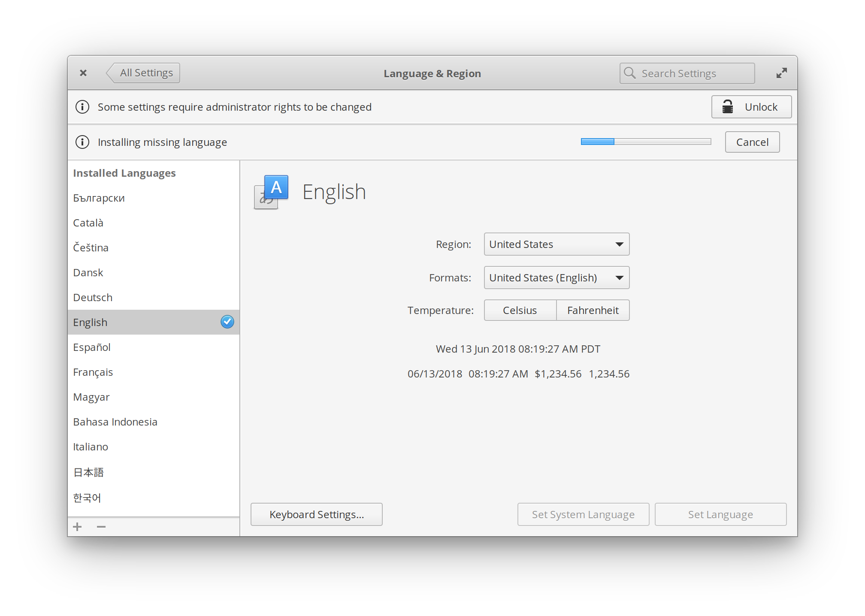Remove a language using the minus icon
The image size is (865, 616).
(101, 526)
